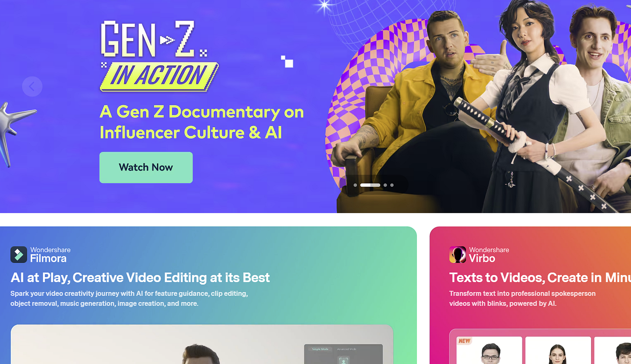Click the Filmora video preview image
The width and height of the screenshot is (631, 364).
tap(202, 344)
